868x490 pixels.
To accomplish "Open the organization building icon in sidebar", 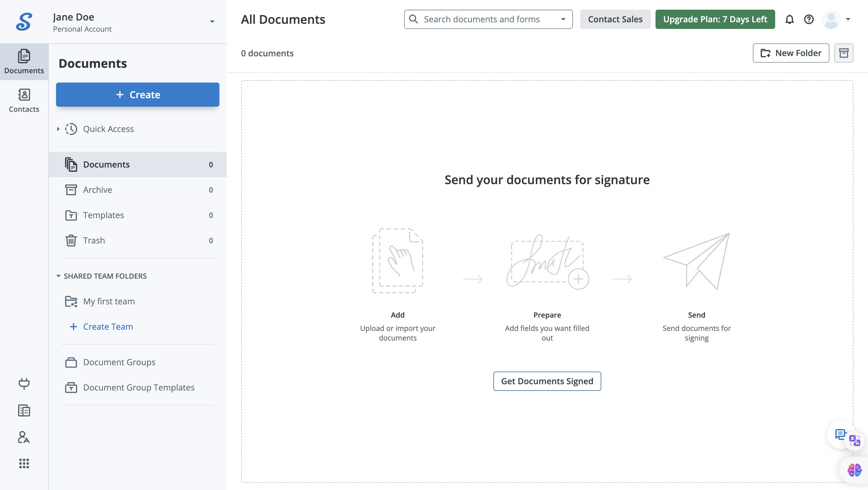I will 24,410.
